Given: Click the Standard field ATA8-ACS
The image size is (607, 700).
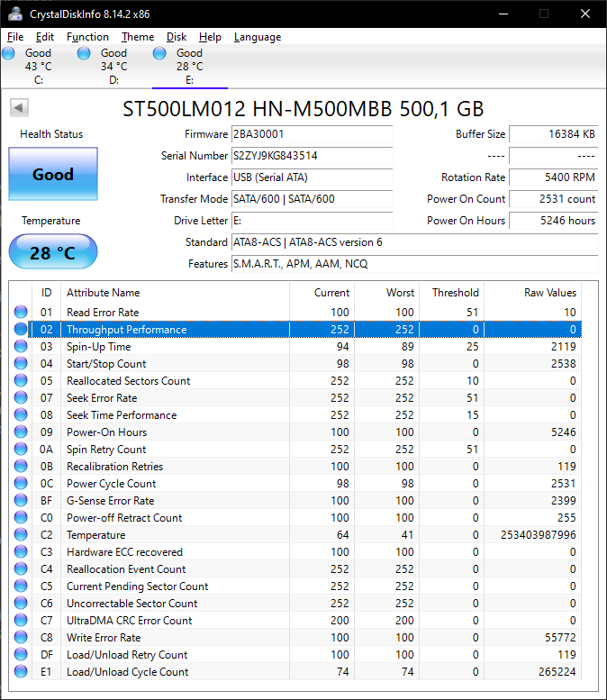Looking at the screenshot, I should click(414, 242).
